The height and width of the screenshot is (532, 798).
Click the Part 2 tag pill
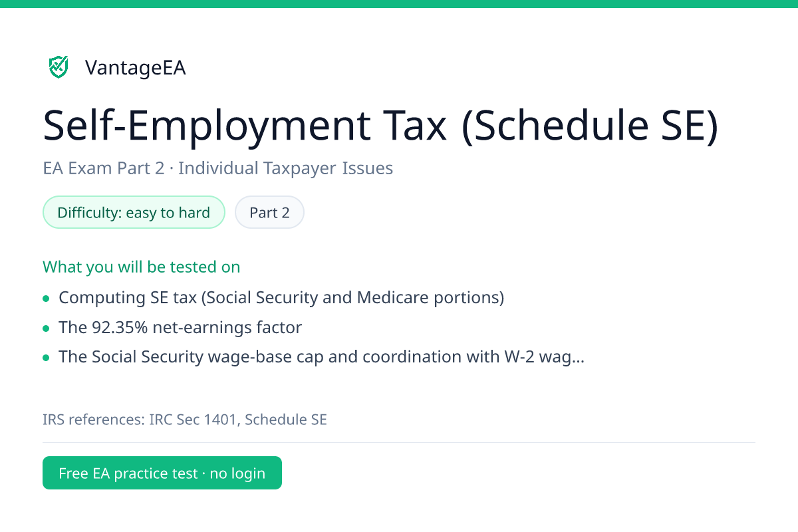(x=269, y=213)
